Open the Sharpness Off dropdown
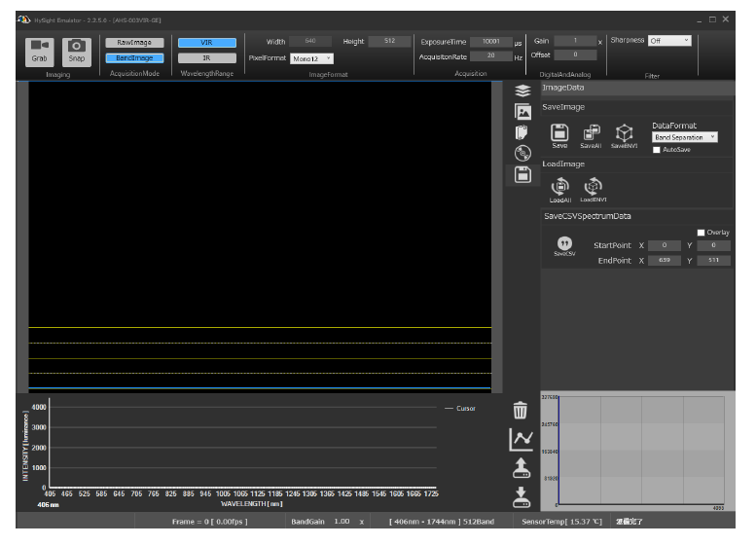The height and width of the screenshot is (546, 756). tap(669, 41)
